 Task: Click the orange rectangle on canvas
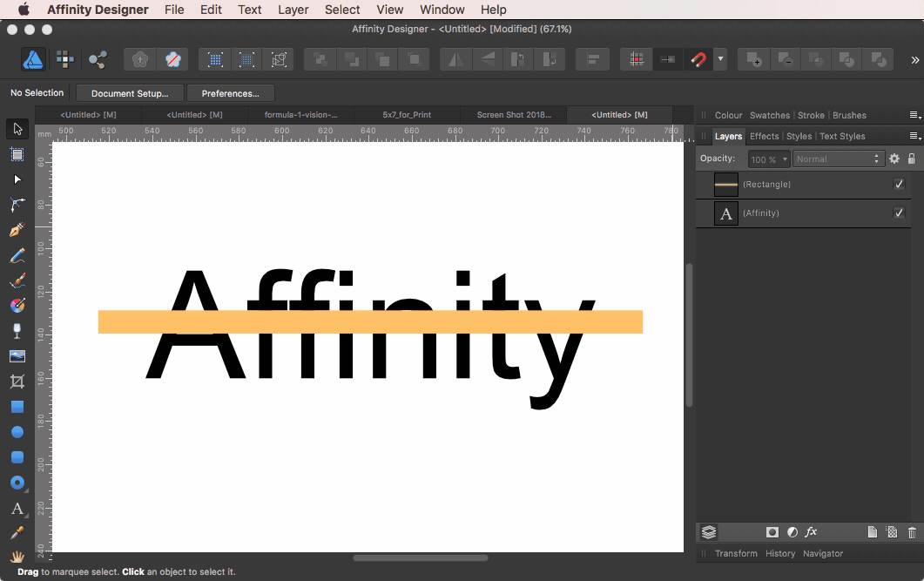[122, 321]
